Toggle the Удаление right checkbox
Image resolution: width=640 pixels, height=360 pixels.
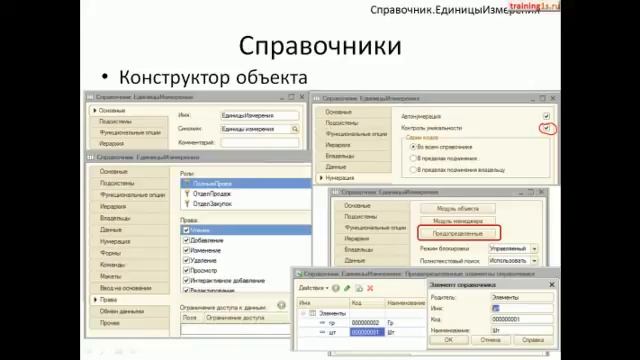186,260
